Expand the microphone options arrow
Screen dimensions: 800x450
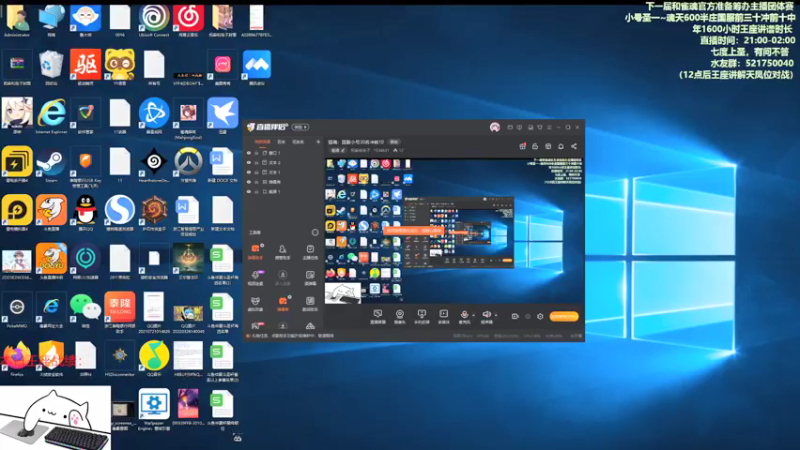473,315
